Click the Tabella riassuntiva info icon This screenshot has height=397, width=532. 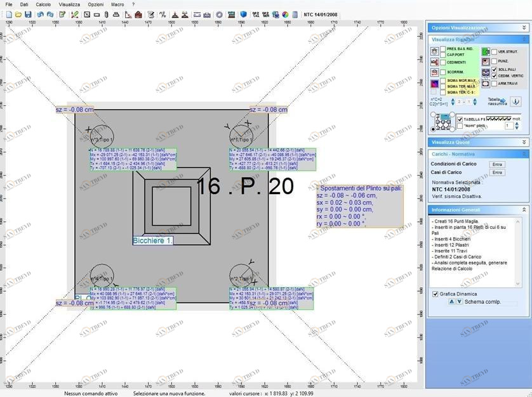[515, 101]
